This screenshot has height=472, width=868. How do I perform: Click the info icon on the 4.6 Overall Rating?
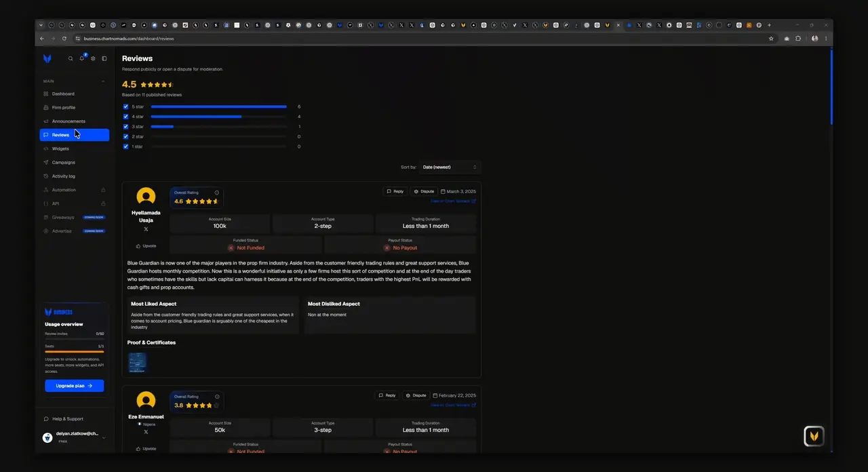coord(217,193)
